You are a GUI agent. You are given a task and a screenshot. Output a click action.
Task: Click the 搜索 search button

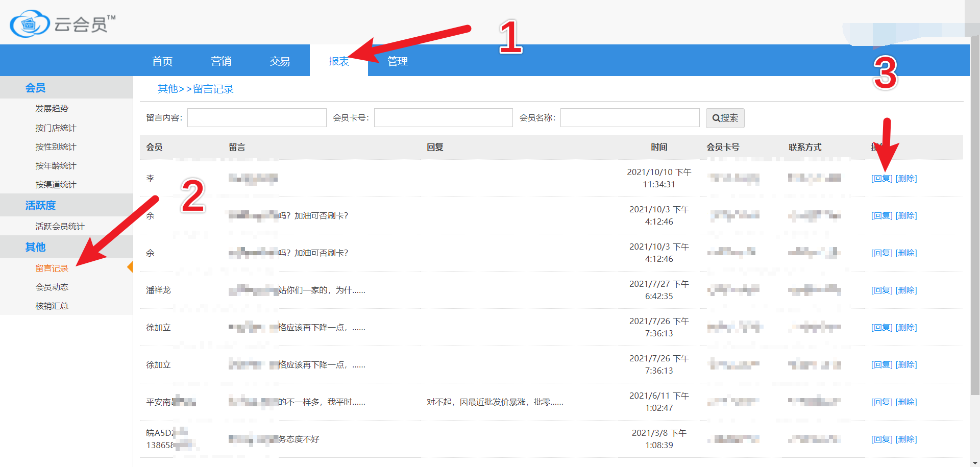[x=725, y=118]
